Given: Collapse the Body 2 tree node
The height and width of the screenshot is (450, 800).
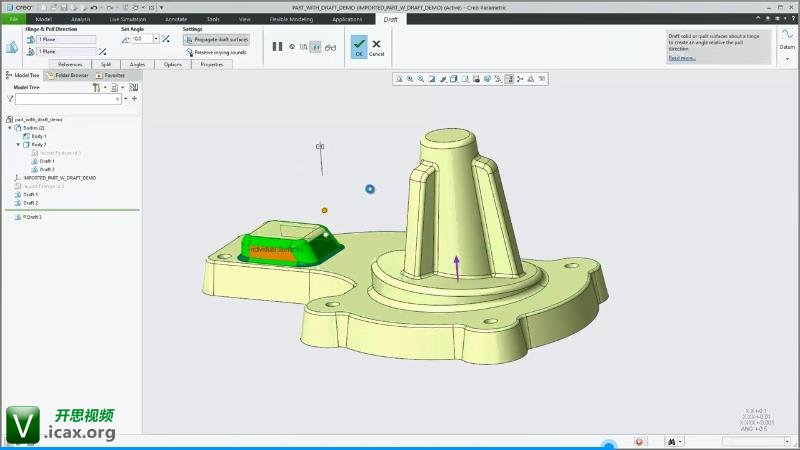Looking at the screenshot, I should point(18,144).
